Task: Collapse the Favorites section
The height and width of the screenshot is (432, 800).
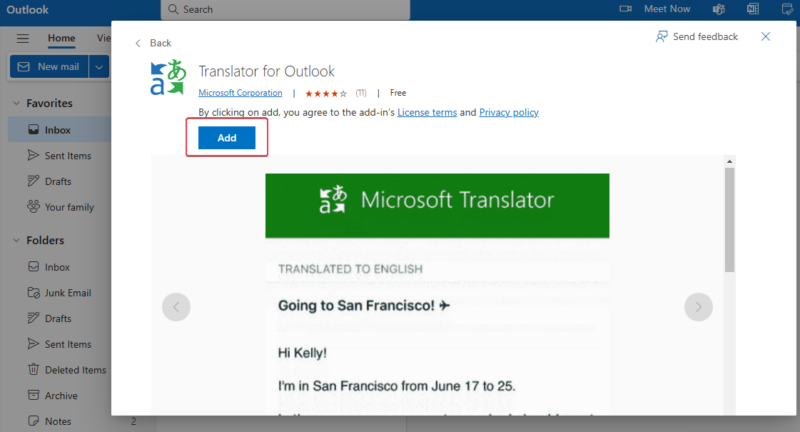Action: [x=16, y=103]
